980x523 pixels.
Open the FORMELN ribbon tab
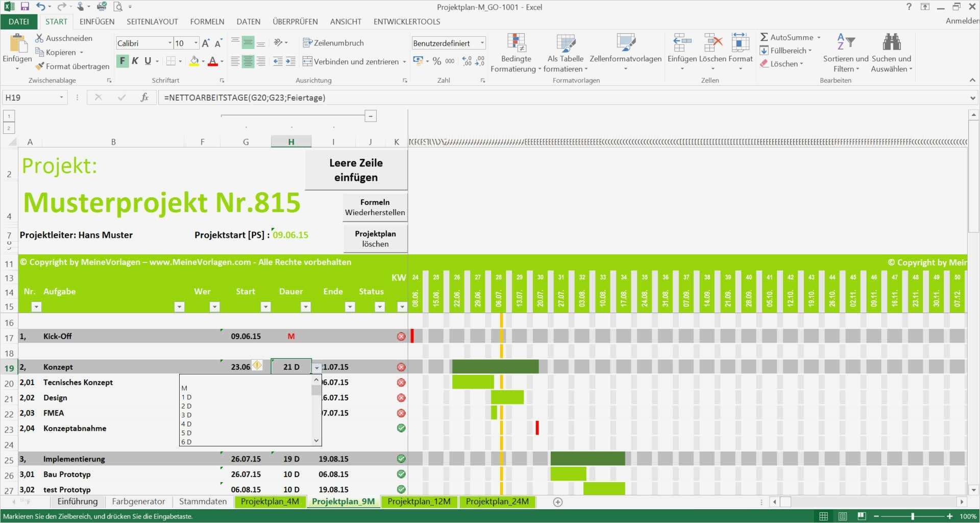pyautogui.click(x=207, y=21)
